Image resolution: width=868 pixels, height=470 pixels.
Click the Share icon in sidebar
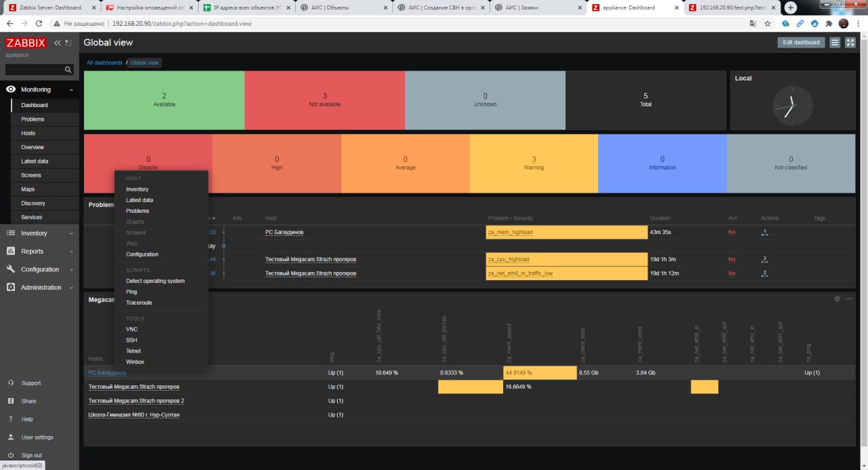tap(11, 401)
